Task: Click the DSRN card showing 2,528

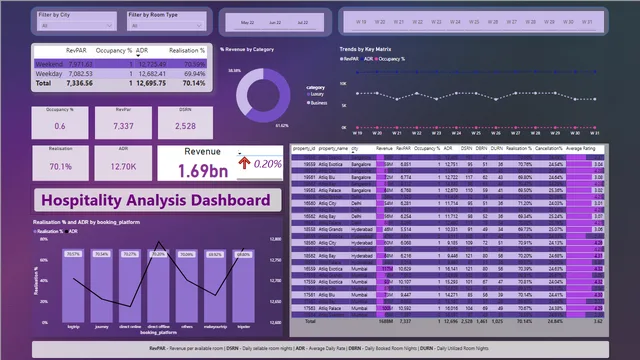Action: pyautogui.click(x=185, y=123)
